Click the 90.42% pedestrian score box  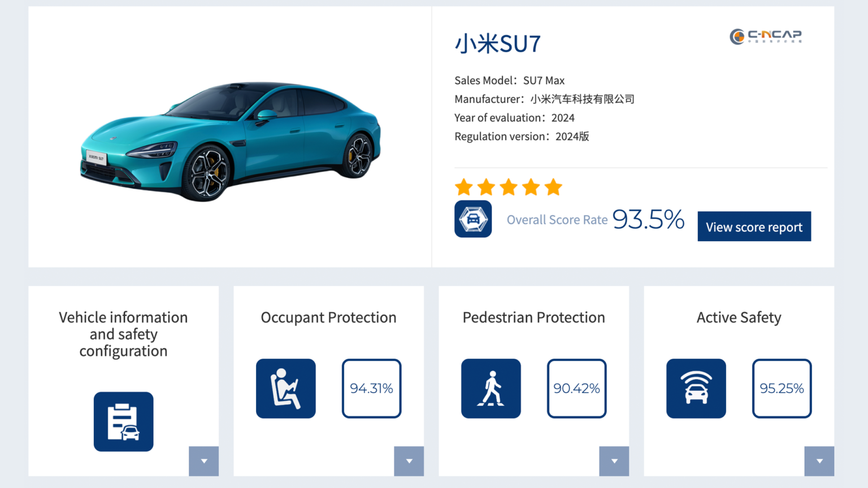tap(576, 389)
